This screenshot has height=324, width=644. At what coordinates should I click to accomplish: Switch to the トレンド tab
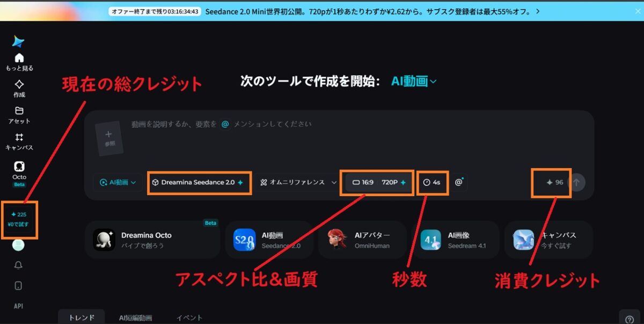click(x=82, y=318)
